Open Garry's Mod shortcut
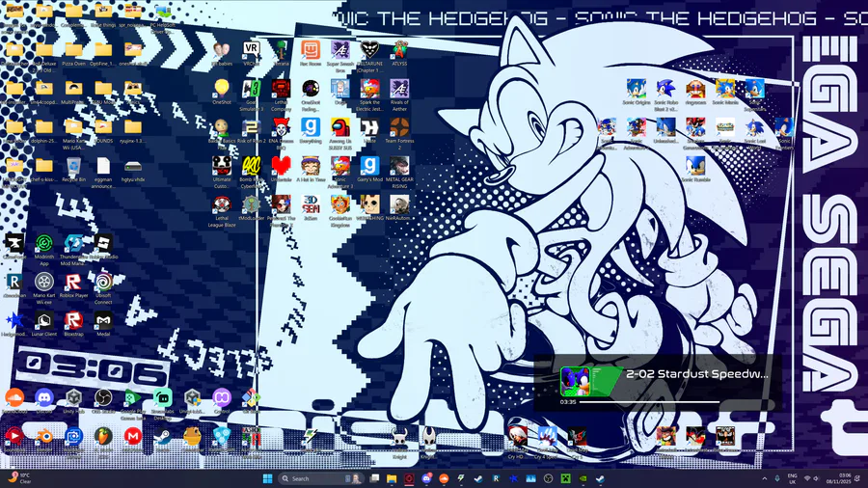 point(369,169)
